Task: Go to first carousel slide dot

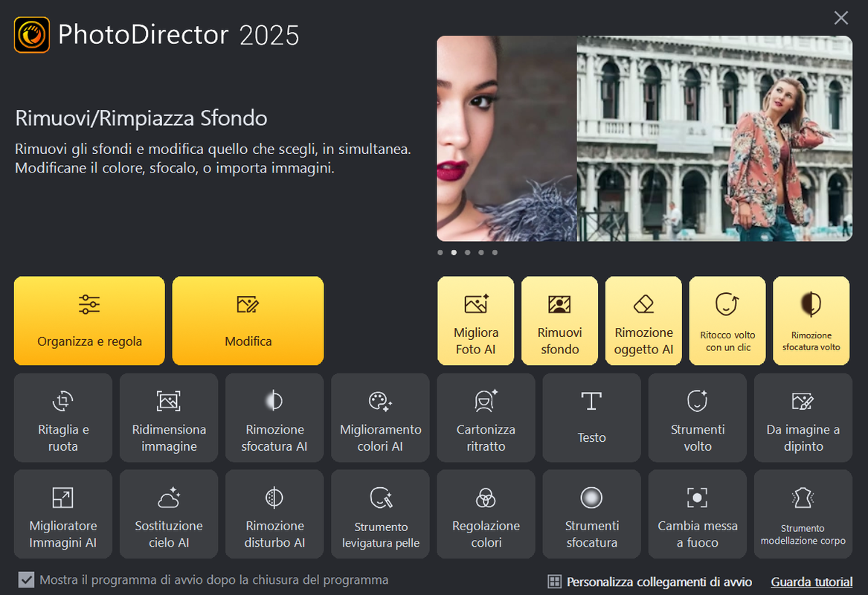Action: click(440, 252)
